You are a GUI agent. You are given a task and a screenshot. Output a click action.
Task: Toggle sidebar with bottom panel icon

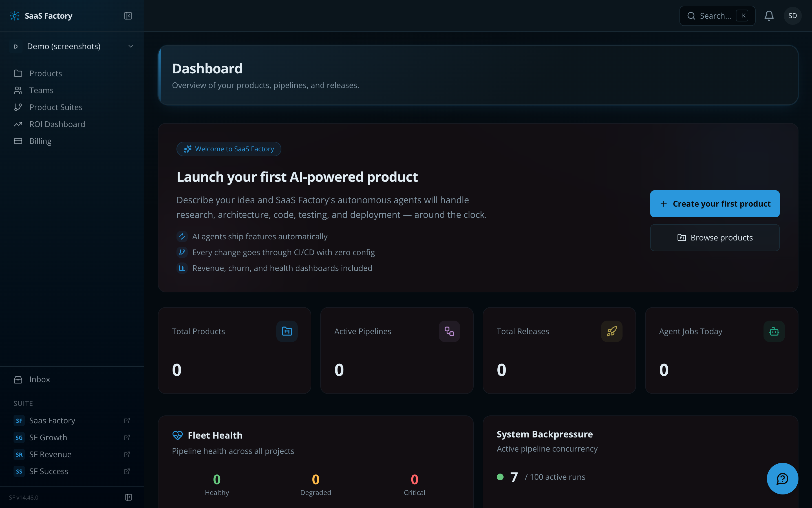pyautogui.click(x=129, y=497)
